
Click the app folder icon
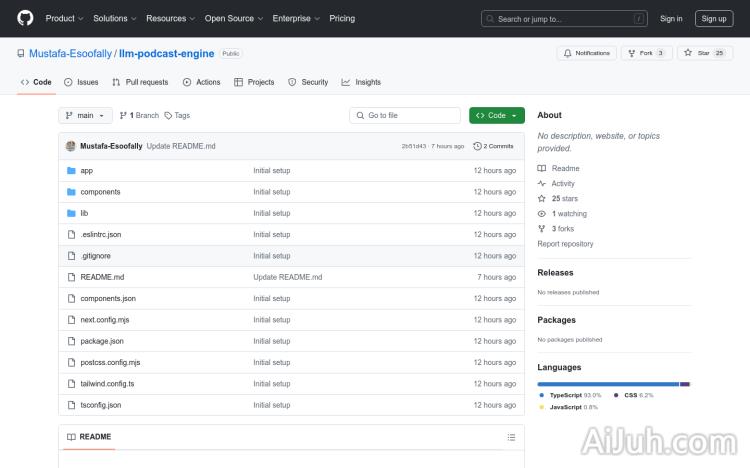(x=71, y=171)
